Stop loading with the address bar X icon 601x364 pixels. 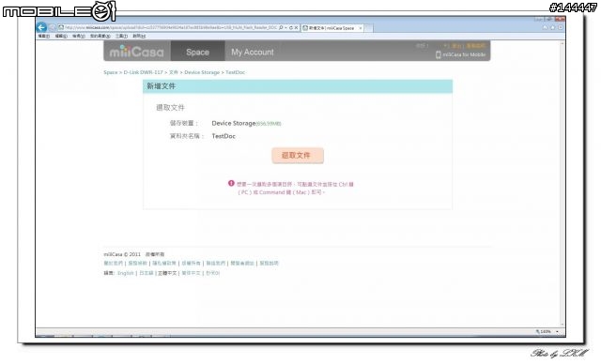tap(297, 27)
